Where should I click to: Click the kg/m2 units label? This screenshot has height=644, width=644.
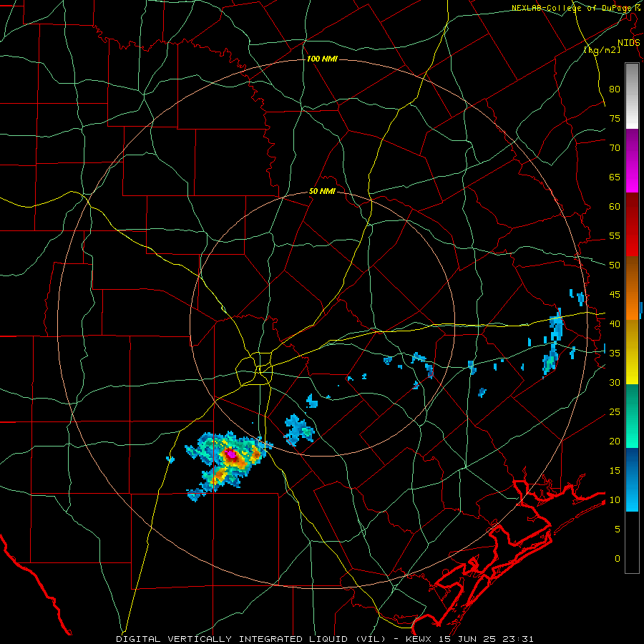[602, 50]
